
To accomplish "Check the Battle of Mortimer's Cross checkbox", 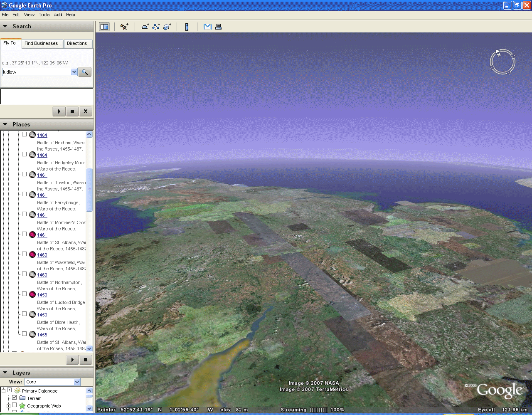I will (24, 214).
